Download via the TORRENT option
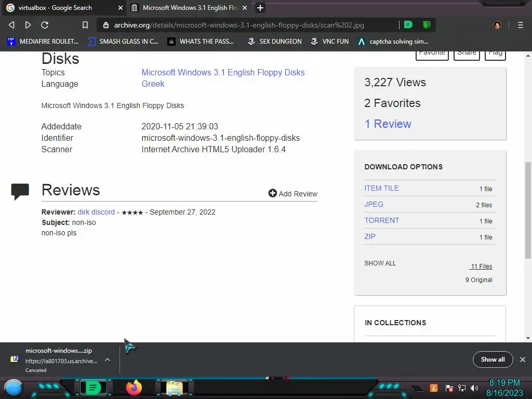 (382, 220)
